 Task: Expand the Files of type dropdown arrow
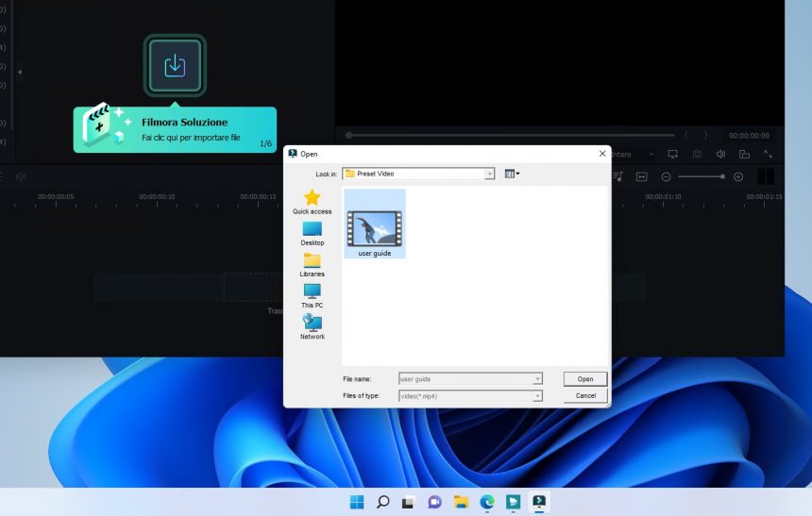537,396
